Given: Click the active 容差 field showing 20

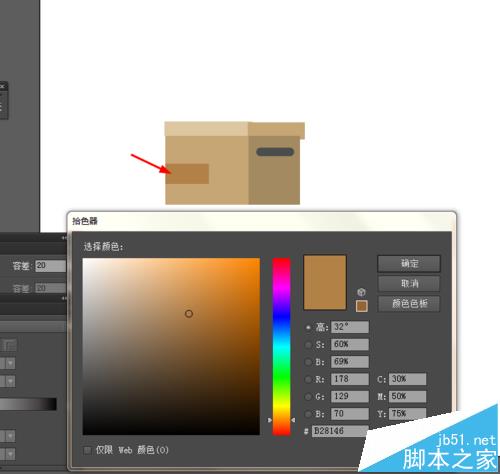Looking at the screenshot, I should click(x=50, y=266).
